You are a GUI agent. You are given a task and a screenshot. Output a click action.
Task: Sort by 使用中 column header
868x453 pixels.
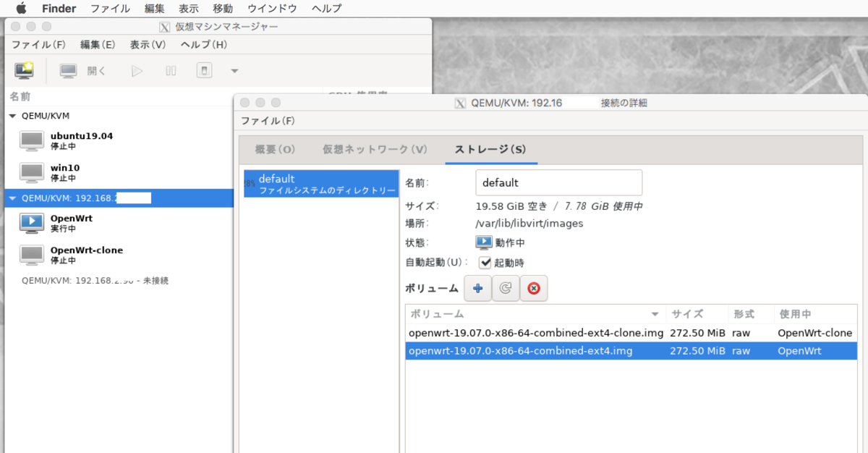[815, 314]
